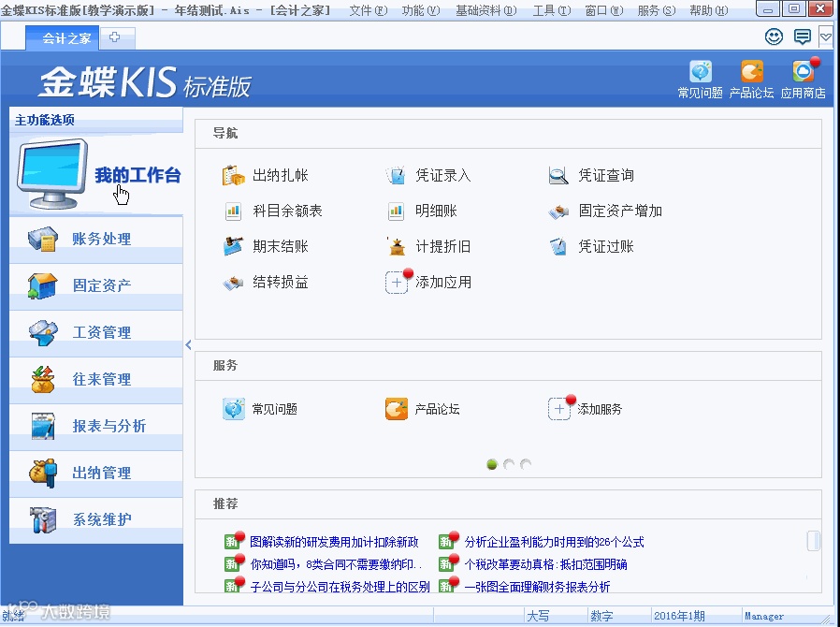Select 工资管理 in sidebar
Image resolution: width=840 pixels, height=627 pixels.
tap(96, 332)
